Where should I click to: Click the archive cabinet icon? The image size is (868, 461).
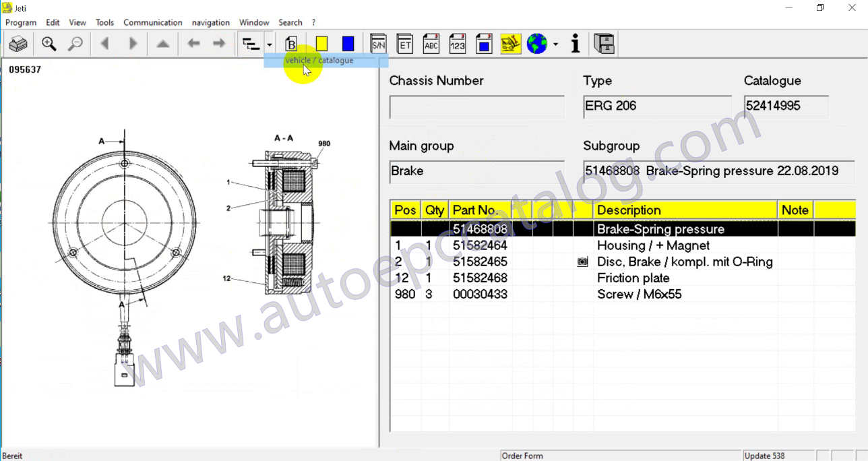pyautogui.click(x=604, y=43)
